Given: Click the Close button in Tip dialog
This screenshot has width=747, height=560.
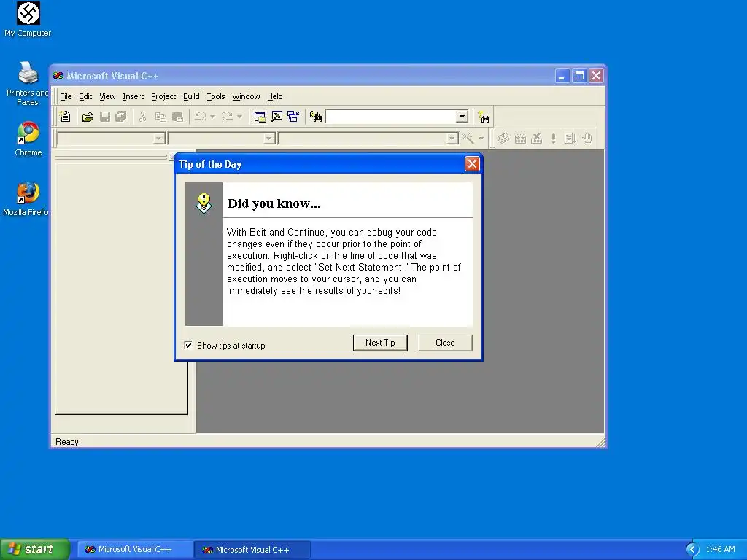Looking at the screenshot, I should 445,343.
